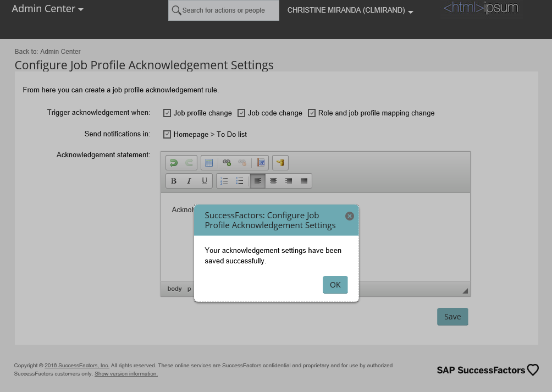
Task: Toggle the Homepage > To Do list checkbox
Action: pos(167,134)
